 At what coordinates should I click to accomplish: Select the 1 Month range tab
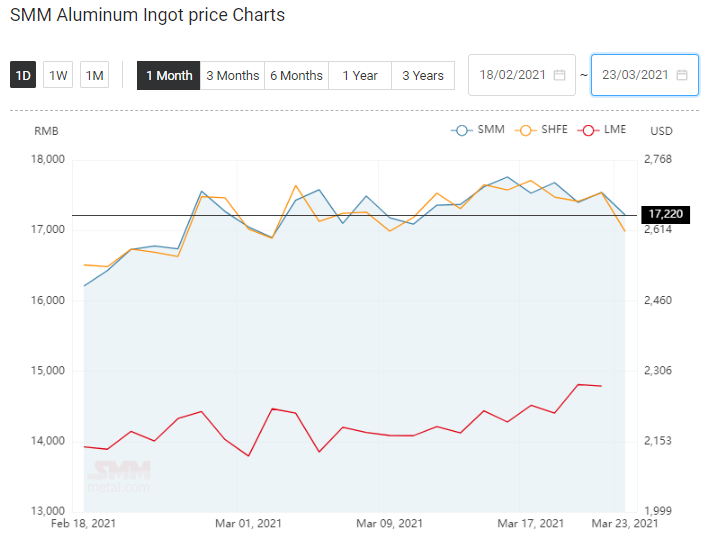(169, 75)
